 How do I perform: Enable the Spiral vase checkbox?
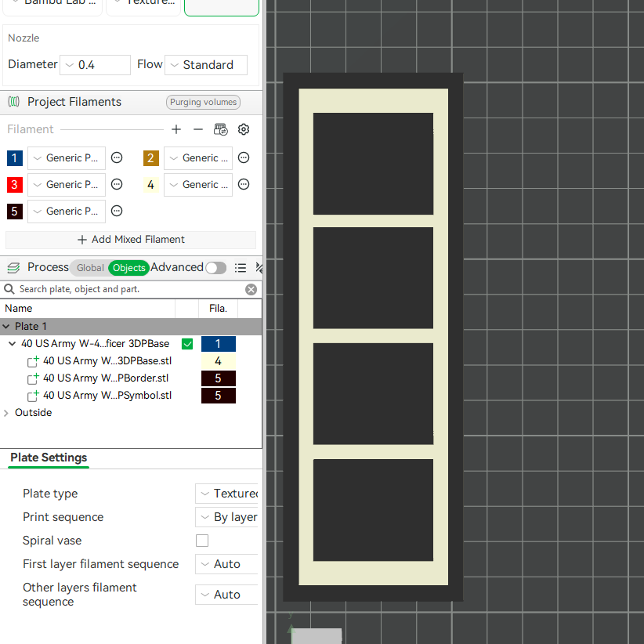(x=202, y=541)
